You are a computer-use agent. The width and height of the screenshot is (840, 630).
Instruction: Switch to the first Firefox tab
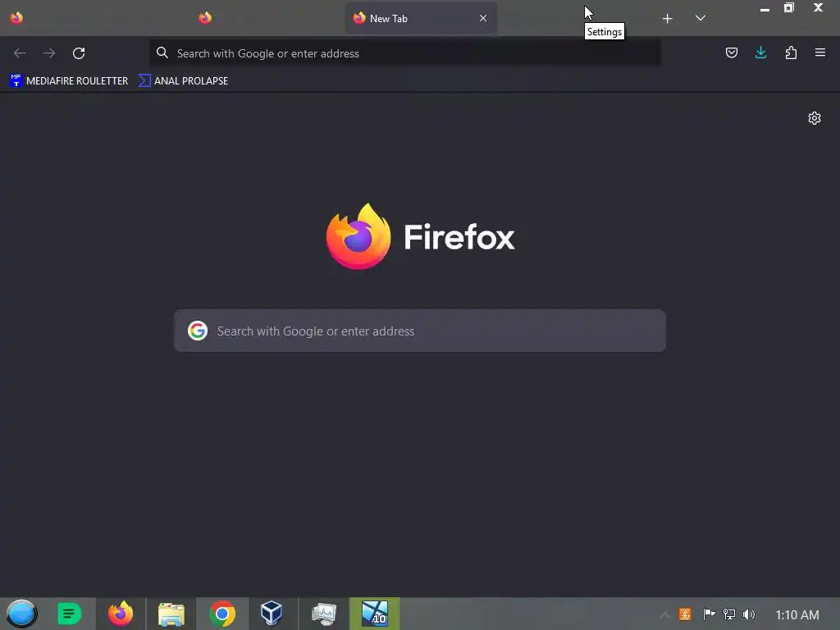(x=16, y=18)
